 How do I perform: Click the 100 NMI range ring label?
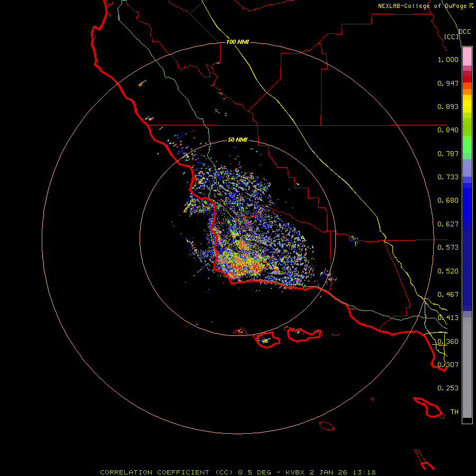click(x=237, y=42)
